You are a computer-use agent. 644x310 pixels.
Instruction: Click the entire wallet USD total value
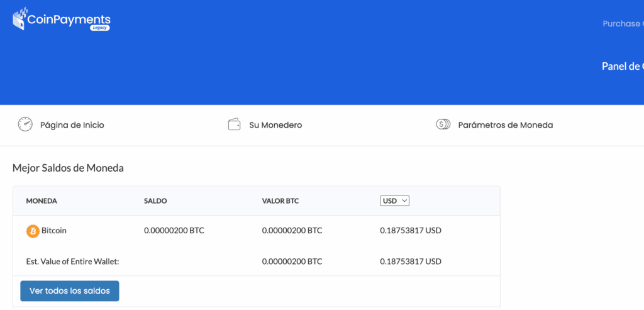pos(411,262)
